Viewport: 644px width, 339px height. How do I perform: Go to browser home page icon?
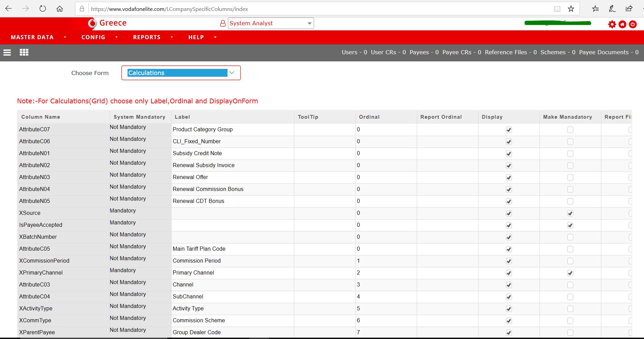pos(60,9)
